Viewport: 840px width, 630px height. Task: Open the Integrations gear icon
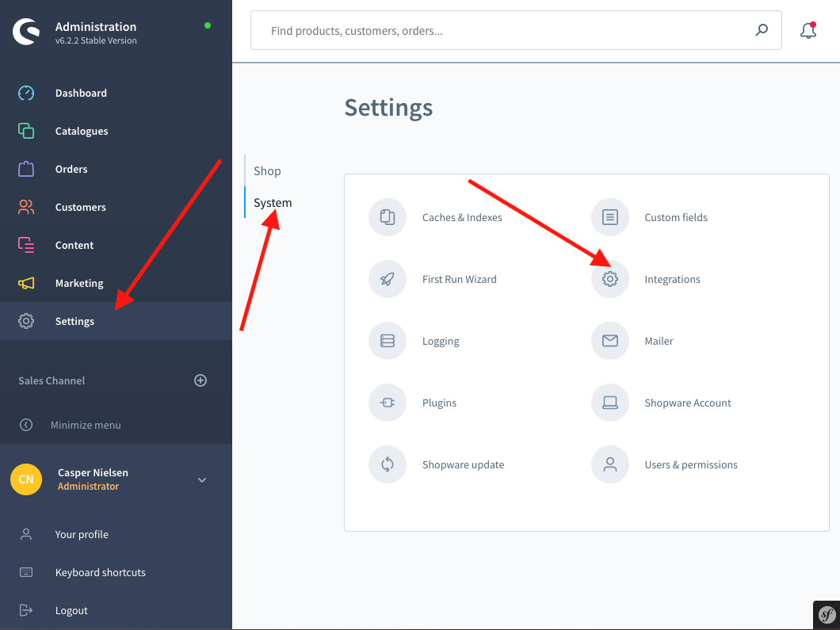tap(609, 279)
